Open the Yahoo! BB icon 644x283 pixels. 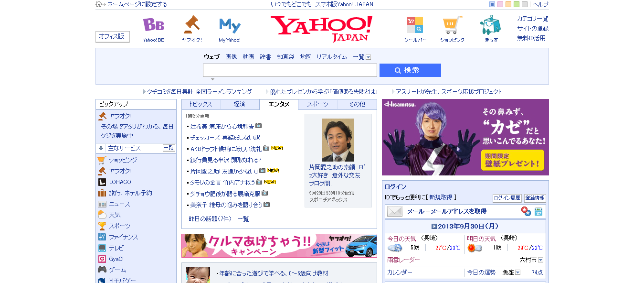coord(153,25)
